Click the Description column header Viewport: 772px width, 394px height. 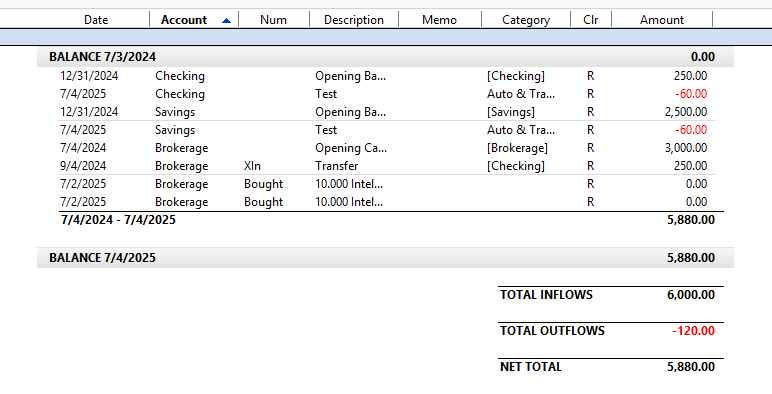(x=354, y=20)
